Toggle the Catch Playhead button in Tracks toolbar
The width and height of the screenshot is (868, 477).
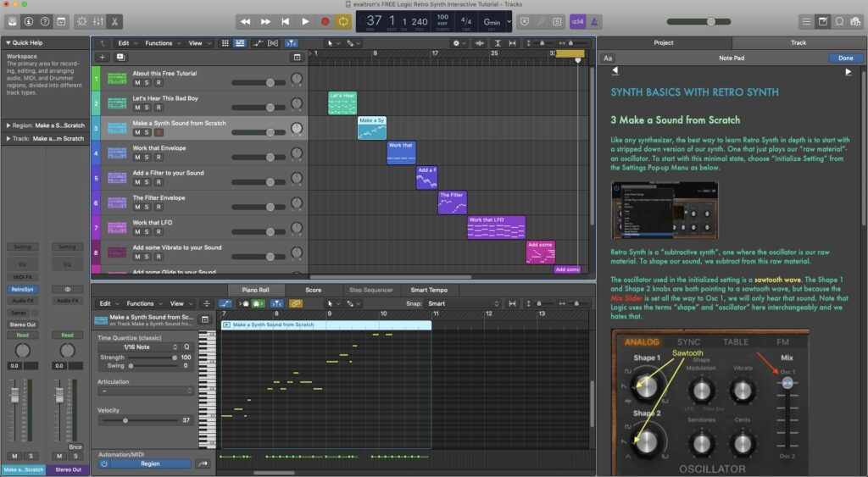click(292, 43)
